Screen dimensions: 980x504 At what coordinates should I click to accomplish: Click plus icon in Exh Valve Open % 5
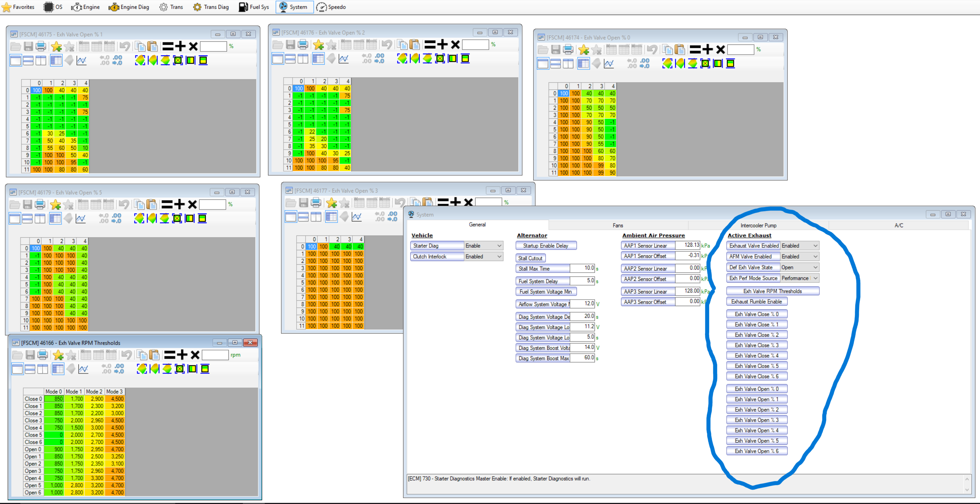(180, 204)
